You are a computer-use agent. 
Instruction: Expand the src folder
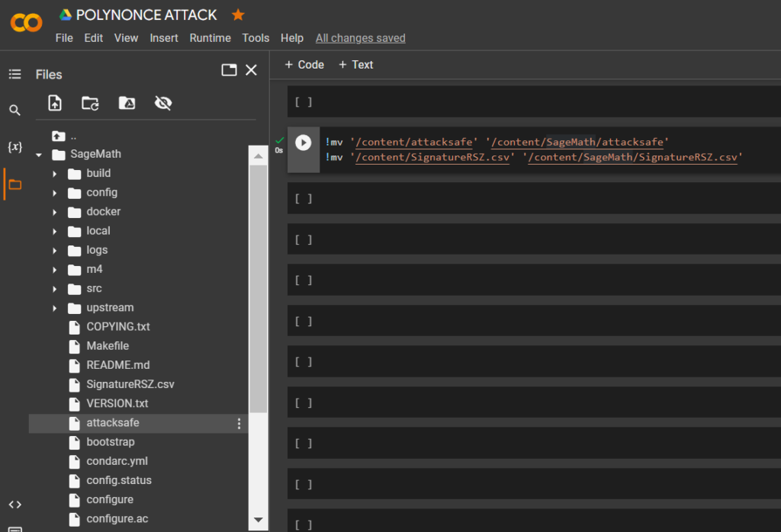[x=55, y=289]
